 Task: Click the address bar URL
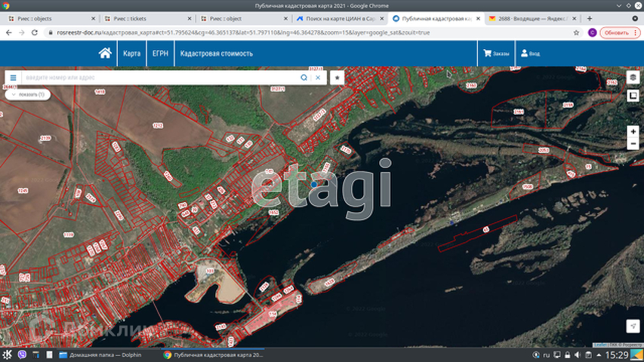243,32
